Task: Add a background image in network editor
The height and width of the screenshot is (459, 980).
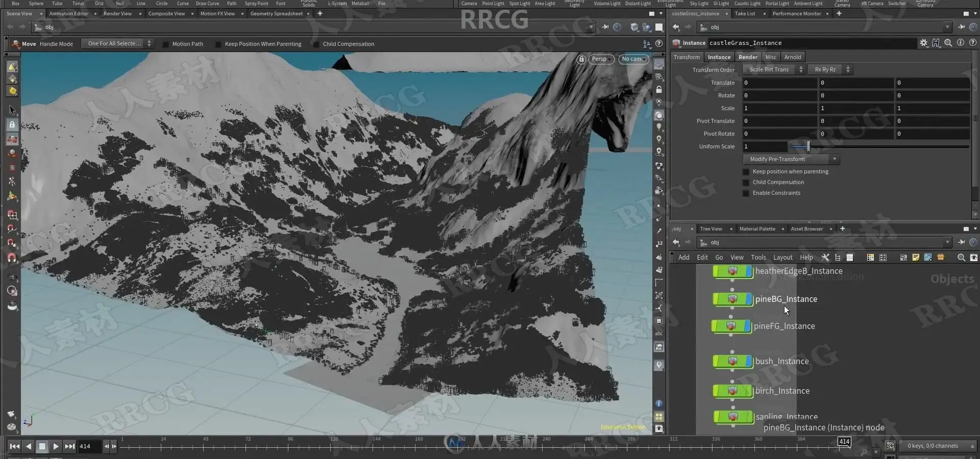Action: point(928,258)
